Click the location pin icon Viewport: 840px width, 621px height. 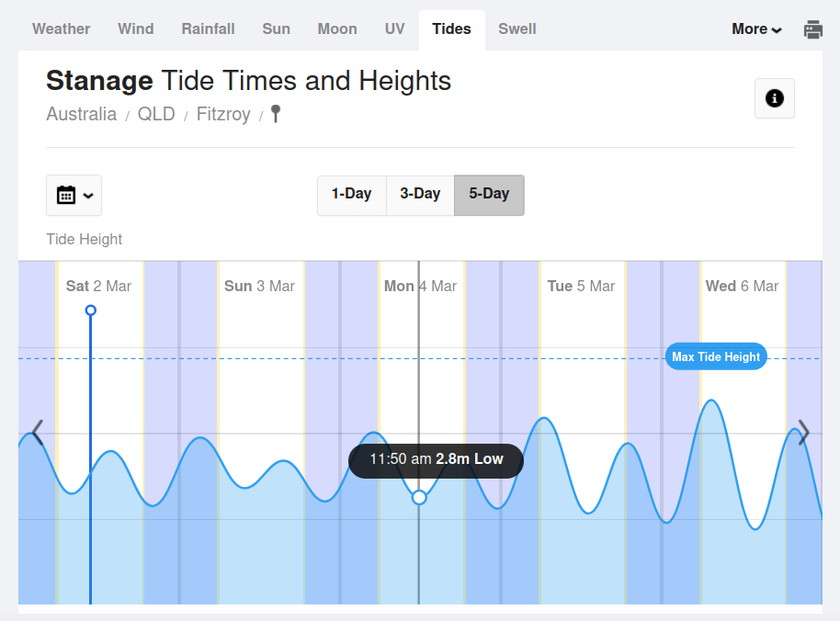pos(275,114)
